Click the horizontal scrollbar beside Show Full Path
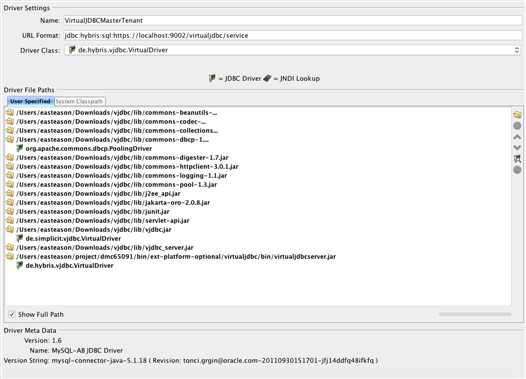526x379 pixels. [475, 314]
